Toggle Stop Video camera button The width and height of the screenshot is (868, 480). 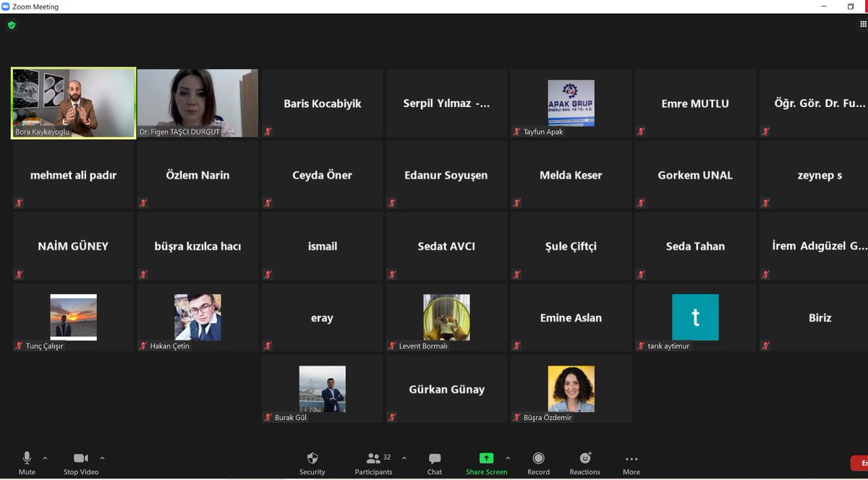pyautogui.click(x=80, y=463)
